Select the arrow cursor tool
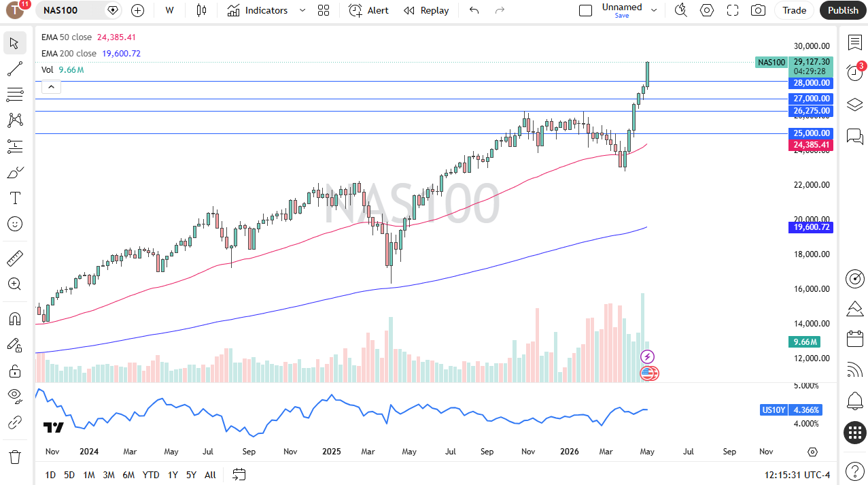 coord(15,43)
